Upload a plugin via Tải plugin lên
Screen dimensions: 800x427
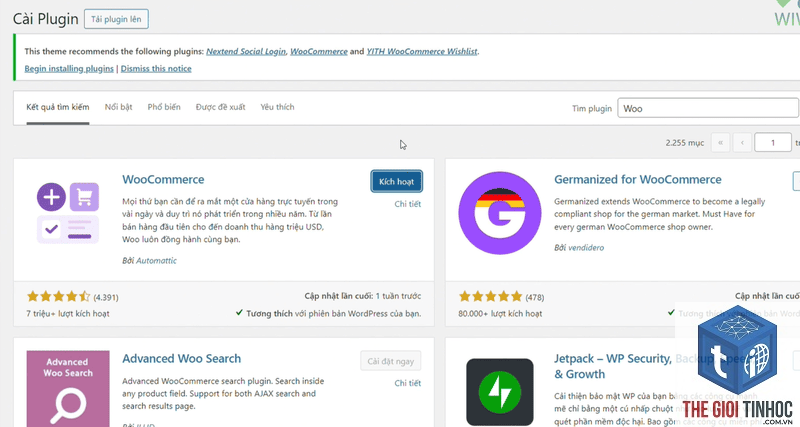click(116, 19)
